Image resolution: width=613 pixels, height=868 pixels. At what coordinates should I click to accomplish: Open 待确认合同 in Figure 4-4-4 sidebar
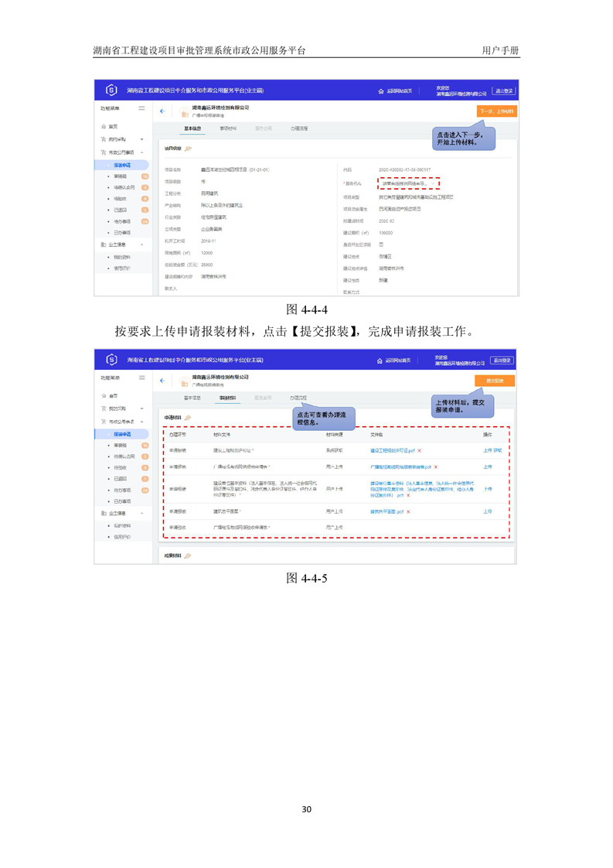click(x=124, y=188)
